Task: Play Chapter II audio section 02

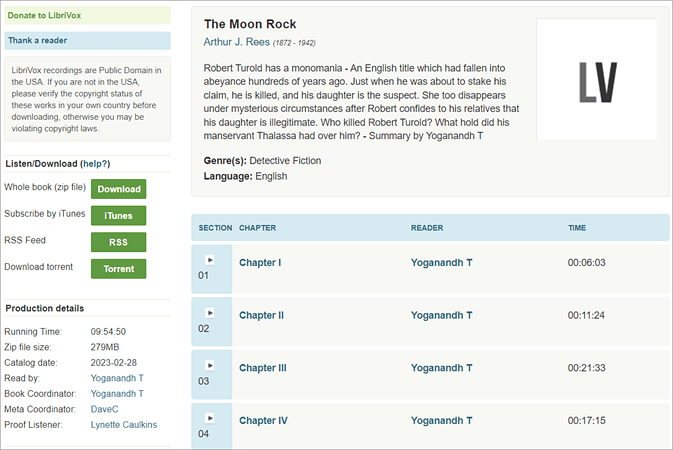Action: tap(210, 311)
